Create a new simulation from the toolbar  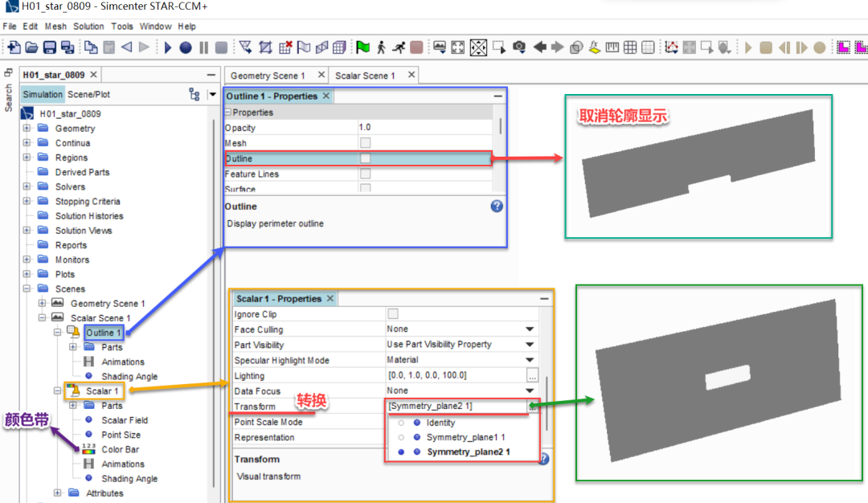click(14, 47)
